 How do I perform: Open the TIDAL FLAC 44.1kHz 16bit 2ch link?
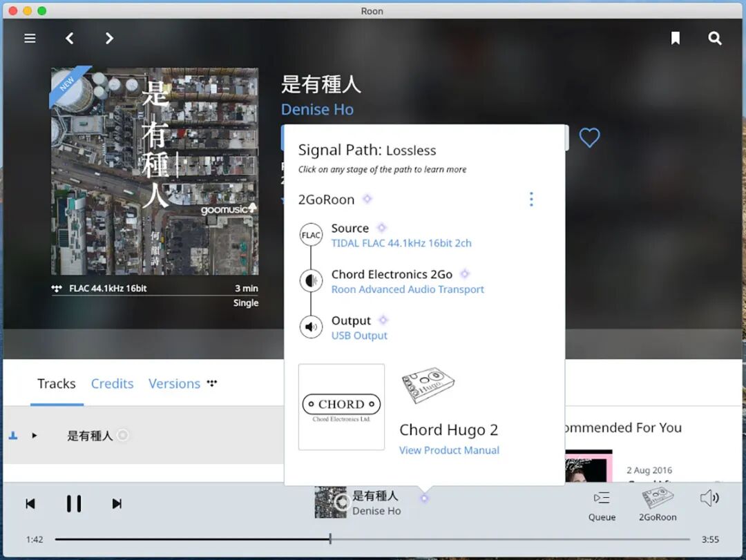(401, 243)
